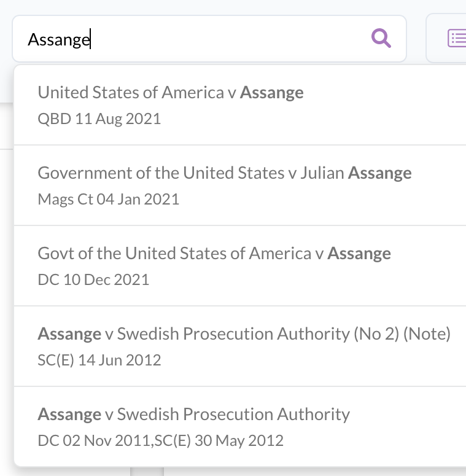
Task: Open Assange v Swedish Prosecution Authority (No 2) (Note)
Action: [244, 334]
